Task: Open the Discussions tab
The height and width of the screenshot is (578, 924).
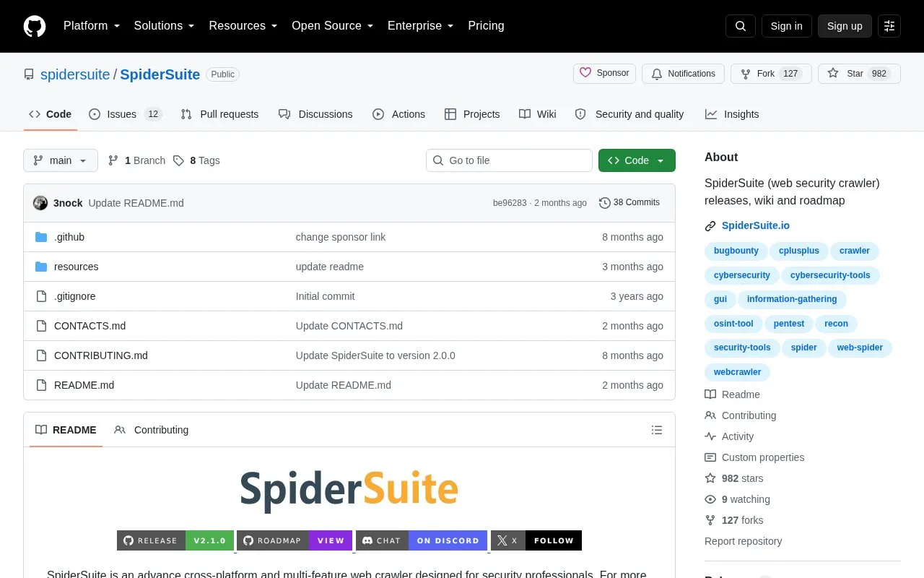Action: tap(315, 114)
